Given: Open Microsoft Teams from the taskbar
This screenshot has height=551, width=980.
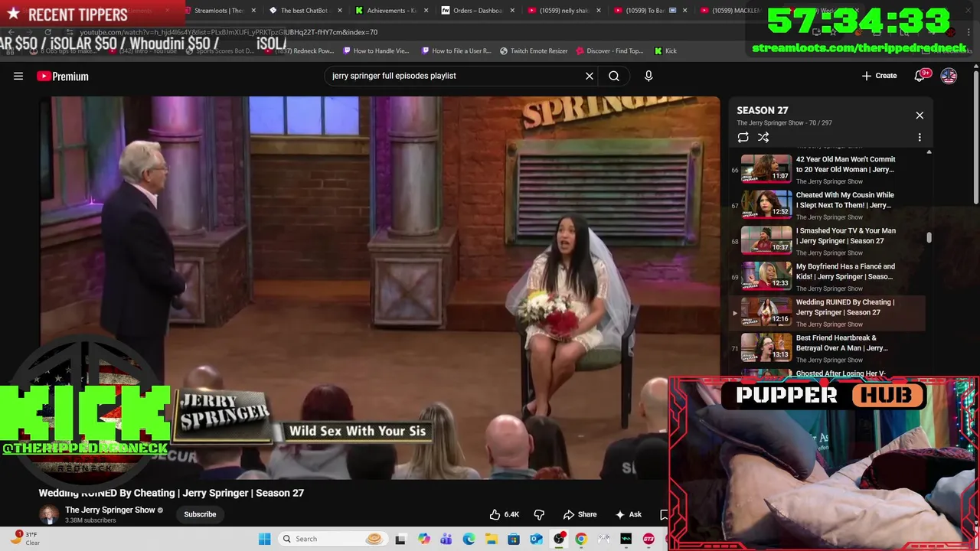Looking at the screenshot, I should pyautogui.click(x=446, y=539).
